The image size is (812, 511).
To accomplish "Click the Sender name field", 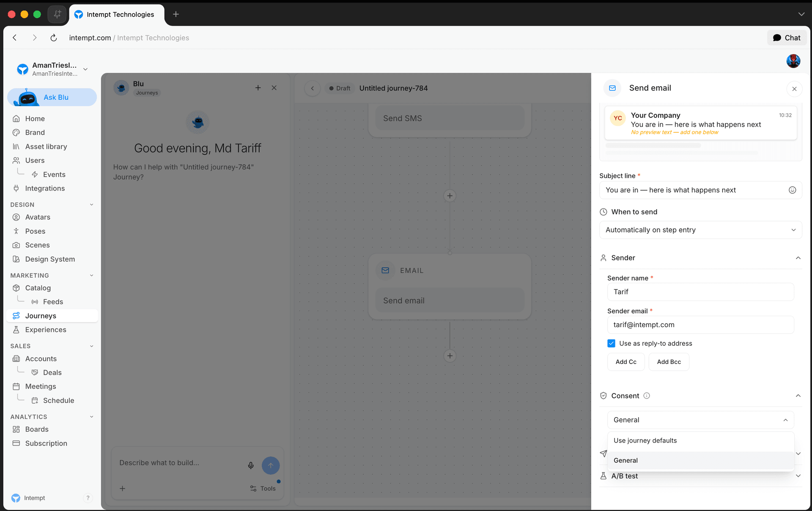I will 700,292.
